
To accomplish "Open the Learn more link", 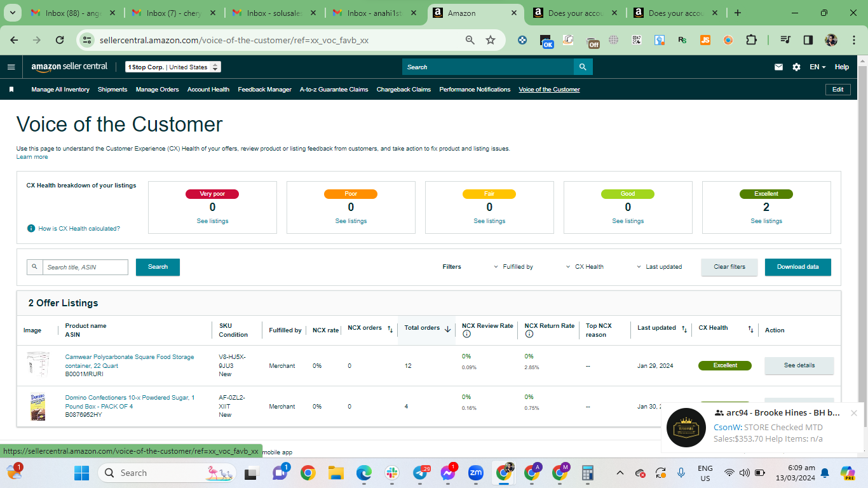I will click(32, 157).
